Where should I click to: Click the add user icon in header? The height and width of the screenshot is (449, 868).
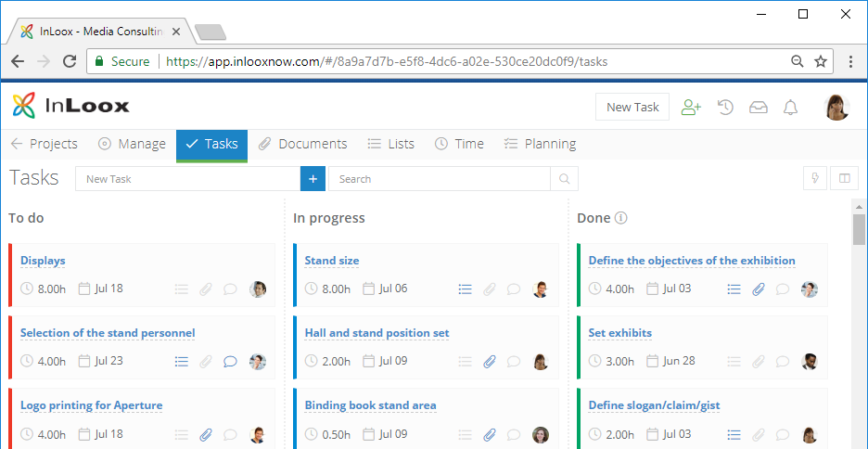coord(691,108)
